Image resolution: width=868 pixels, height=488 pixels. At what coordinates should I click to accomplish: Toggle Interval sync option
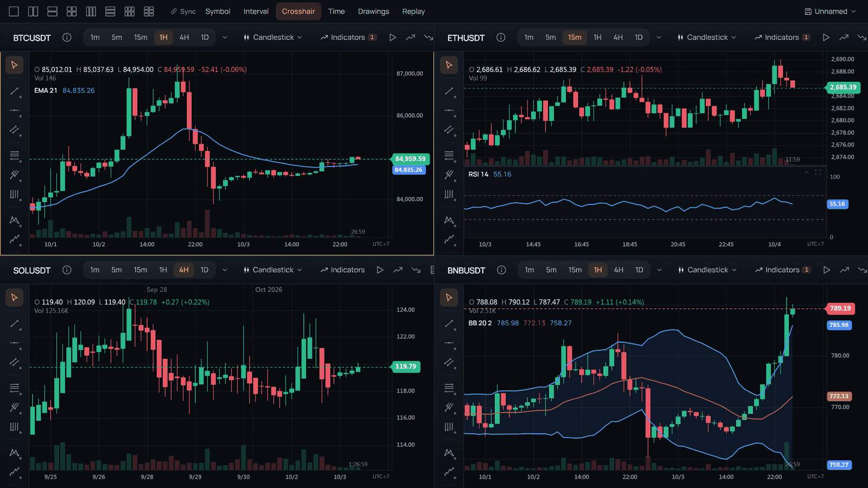[256, 11]
